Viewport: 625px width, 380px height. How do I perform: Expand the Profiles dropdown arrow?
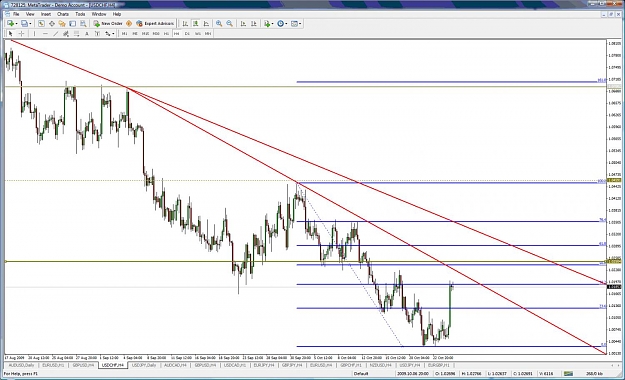pos(30,24)
